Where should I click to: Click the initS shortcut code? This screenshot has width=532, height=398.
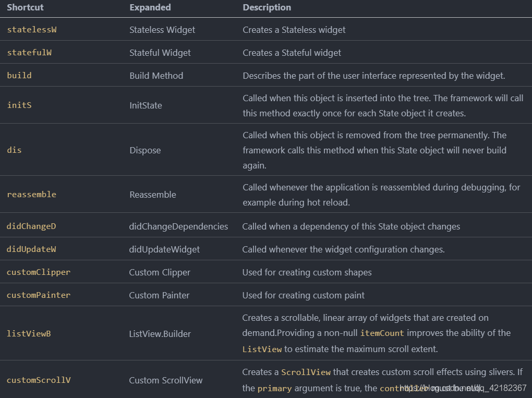click(x=19, y=105)
